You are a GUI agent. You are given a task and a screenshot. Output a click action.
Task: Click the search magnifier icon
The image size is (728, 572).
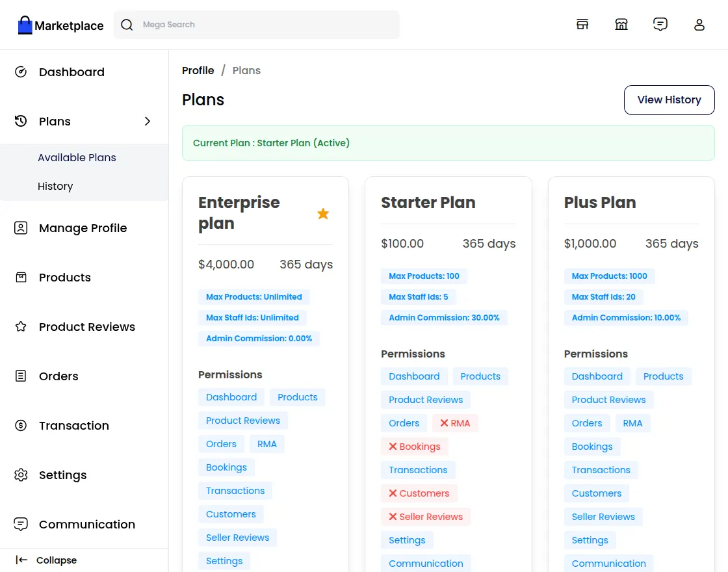pos(127,25)
